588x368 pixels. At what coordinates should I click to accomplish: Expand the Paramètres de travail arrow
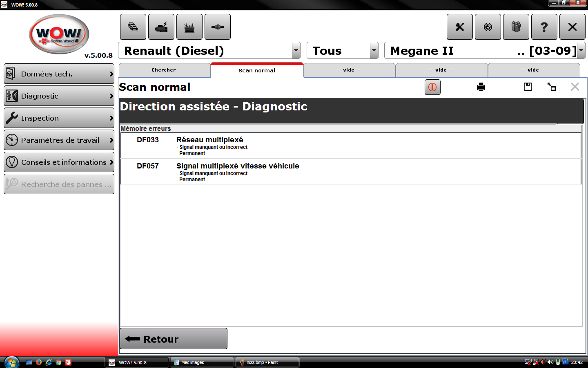coord(111,140)
